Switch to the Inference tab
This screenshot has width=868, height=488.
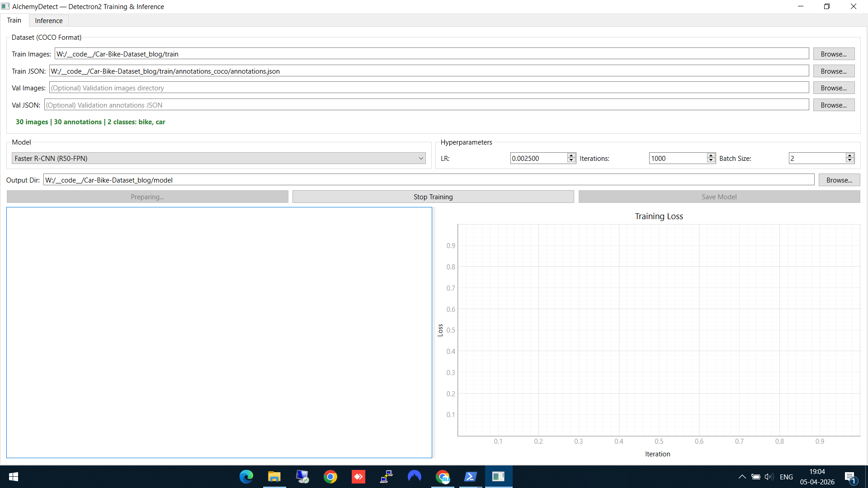click(x=48, y=20)
